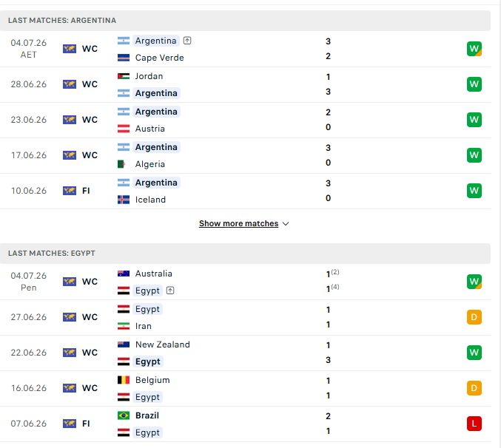Click the Austria flag icon
Image resolution: width=501 pixels, height=448 pixels.
coord(124,129)
